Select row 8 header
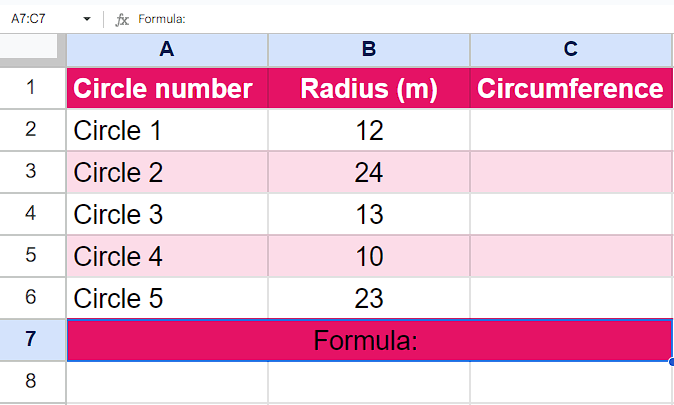Screen dimensions: 674x405 [x=32, y=381]
